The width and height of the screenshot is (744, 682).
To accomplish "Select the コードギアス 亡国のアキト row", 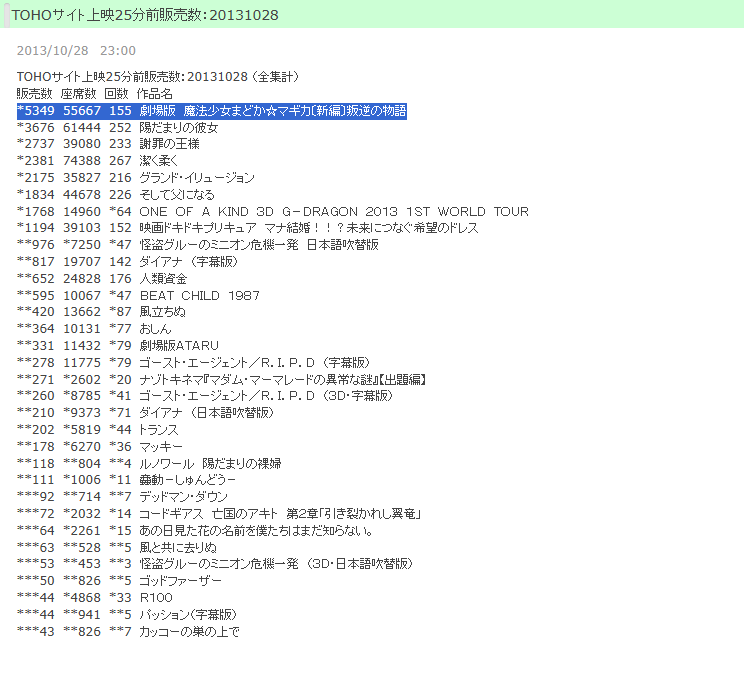I will (219, 514).
